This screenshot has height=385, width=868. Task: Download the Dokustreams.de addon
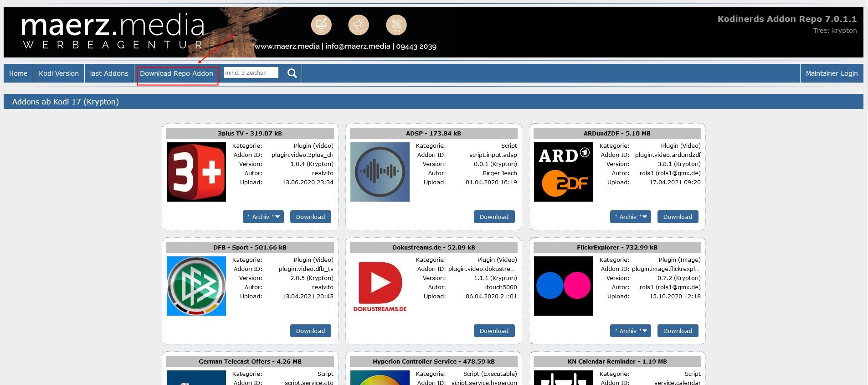pyautogui.click(x=494, y=331)
